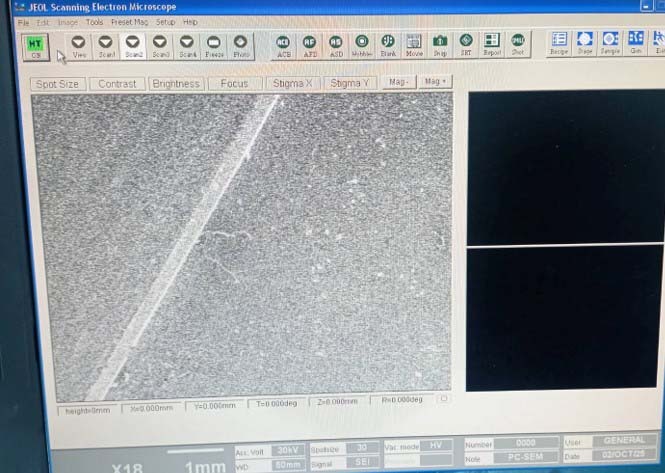Run AFD auto focus

coord(310,46)
